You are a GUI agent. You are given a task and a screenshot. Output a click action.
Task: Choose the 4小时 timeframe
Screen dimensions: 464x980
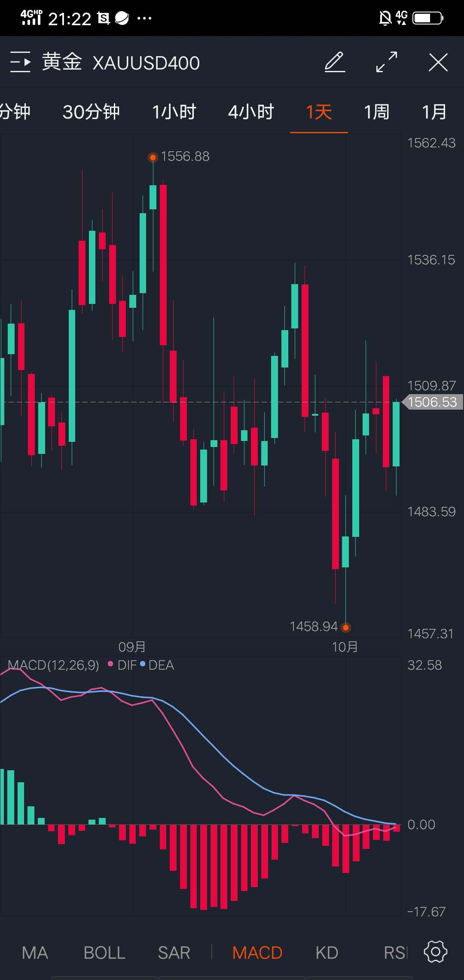tap(251, 112)
